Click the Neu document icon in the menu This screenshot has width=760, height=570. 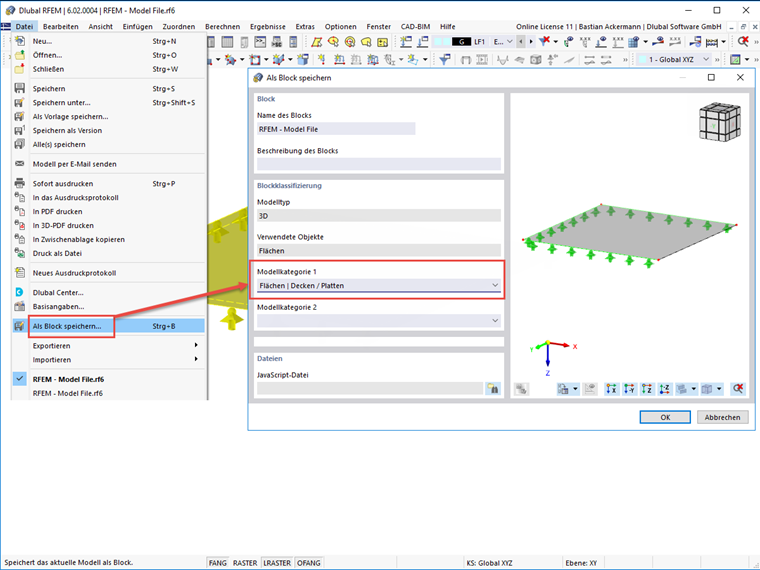click(19, 41)
